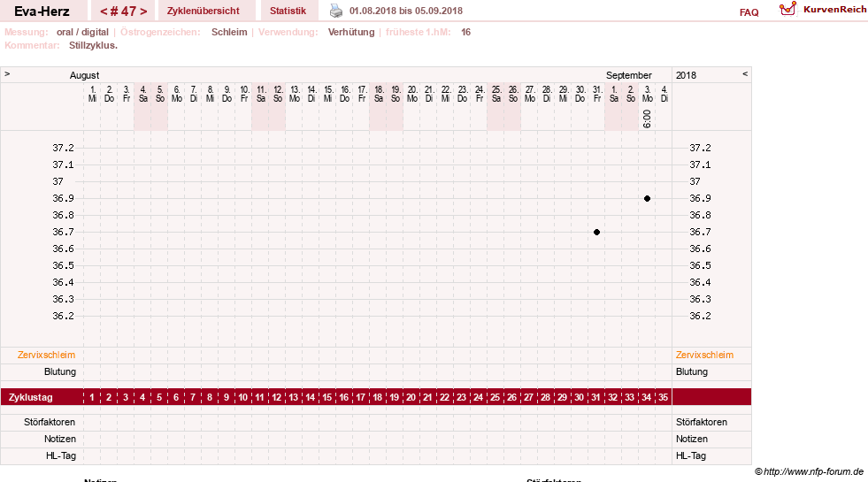868x482 pixels.
Task: Click the cycle number # 47
Action: tap(123, 11)
